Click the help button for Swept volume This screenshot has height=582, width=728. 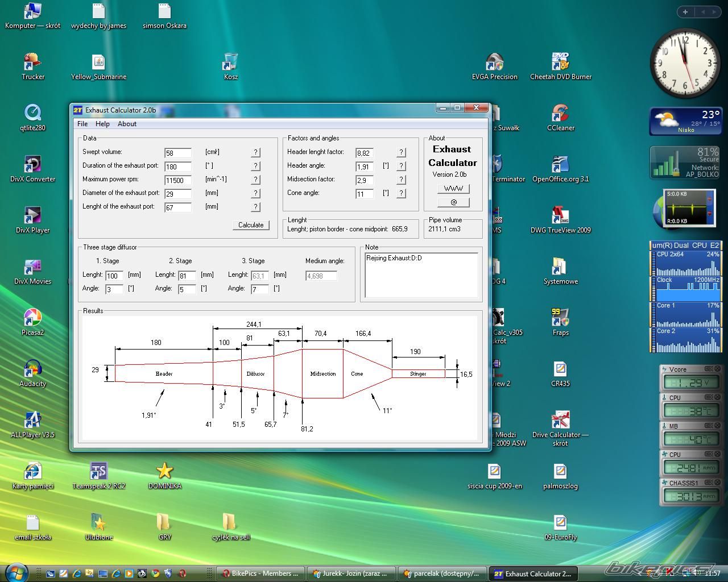256,152
